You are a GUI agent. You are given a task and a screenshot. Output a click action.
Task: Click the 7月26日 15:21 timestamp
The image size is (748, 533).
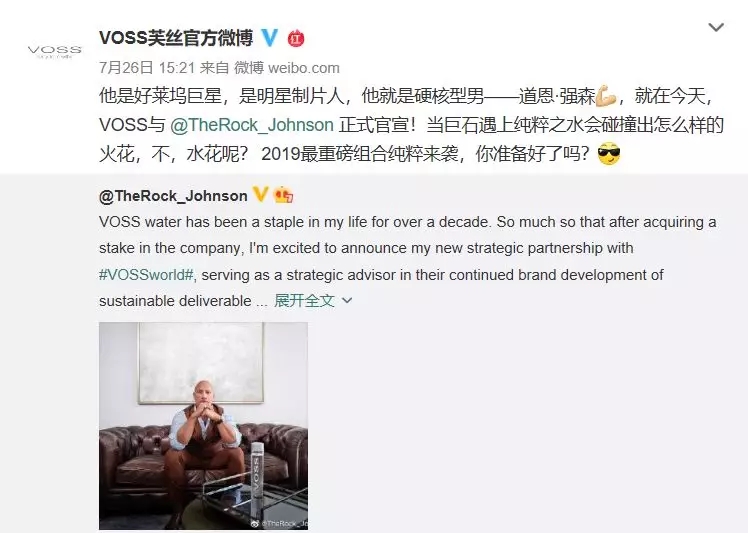click(147, 68)
